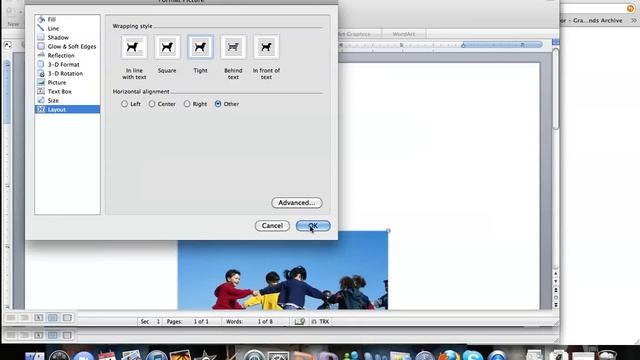Click the spelling check status icon
The image size is (640, 360).
tap(300, 322)
